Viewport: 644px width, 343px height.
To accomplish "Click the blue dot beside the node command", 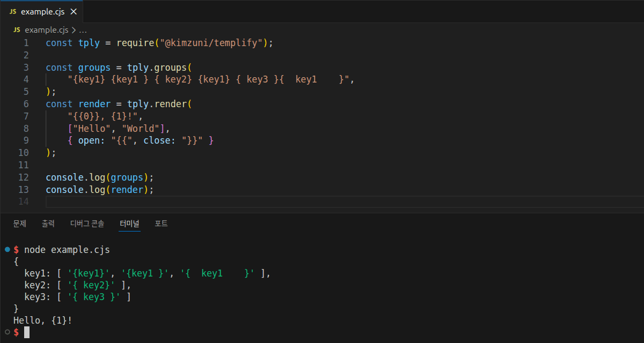I will [7, 250].
